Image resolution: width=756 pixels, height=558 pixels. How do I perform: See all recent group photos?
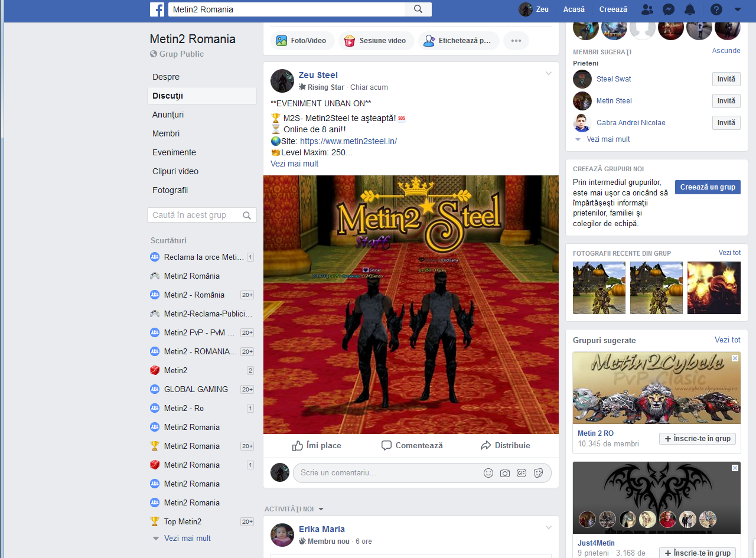(x=729, y=253)
